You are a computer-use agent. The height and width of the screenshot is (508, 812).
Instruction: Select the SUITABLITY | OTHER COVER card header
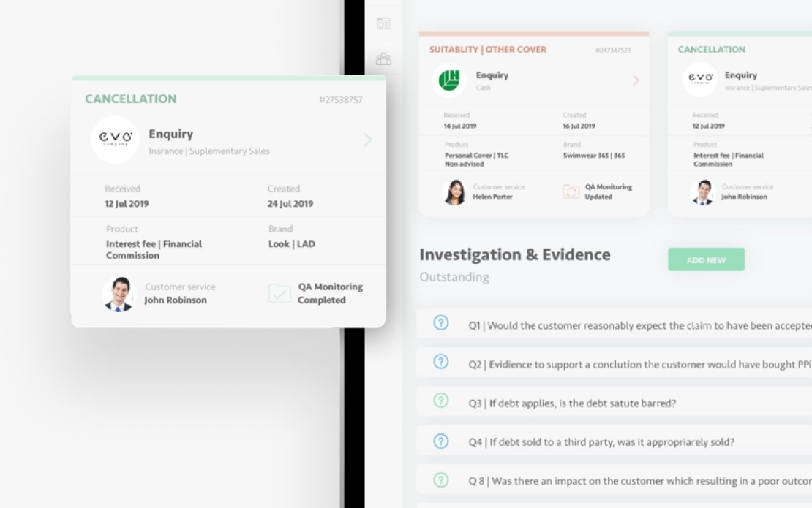(x=487, y=50)
